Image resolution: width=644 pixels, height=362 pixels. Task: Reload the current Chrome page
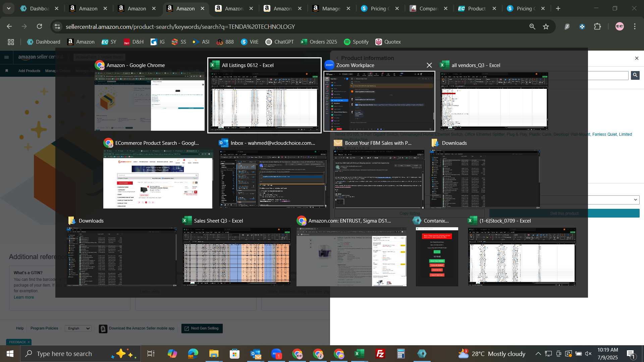(x=40, y=26)
